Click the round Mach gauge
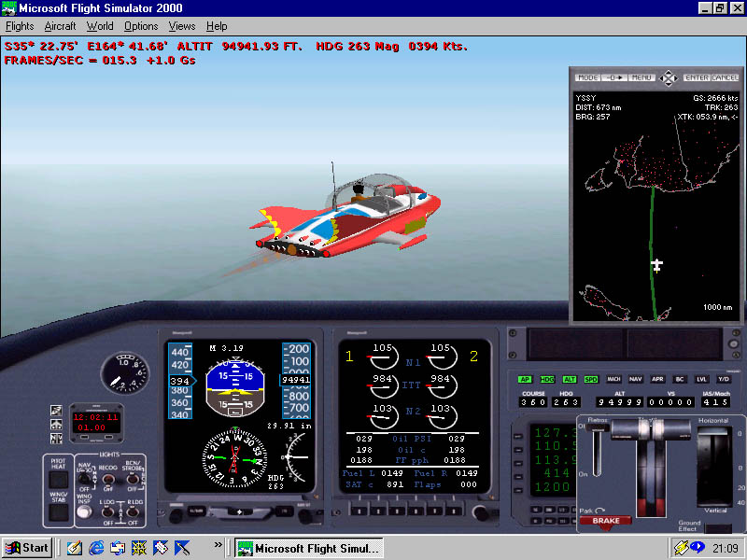 click(x=125, y=374)
